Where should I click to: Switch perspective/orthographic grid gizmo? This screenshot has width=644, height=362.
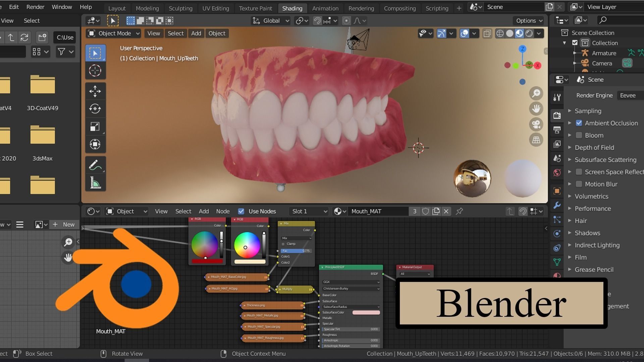point(536,140)
